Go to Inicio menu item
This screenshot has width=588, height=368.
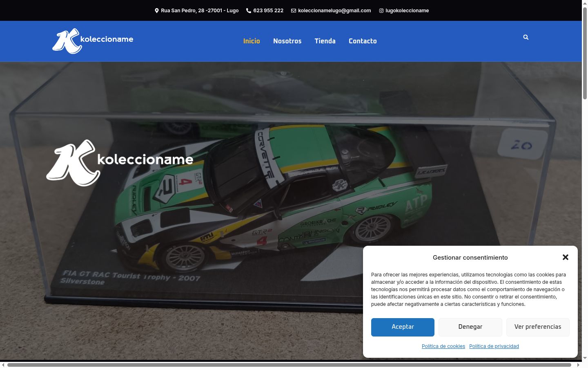pyautogui.click(x=252, y=41)
